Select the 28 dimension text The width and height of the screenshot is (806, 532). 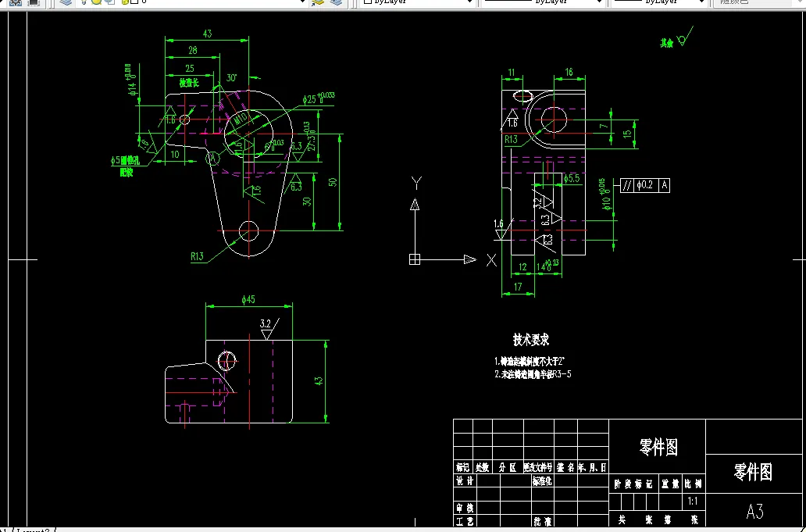tap(193, 50)
